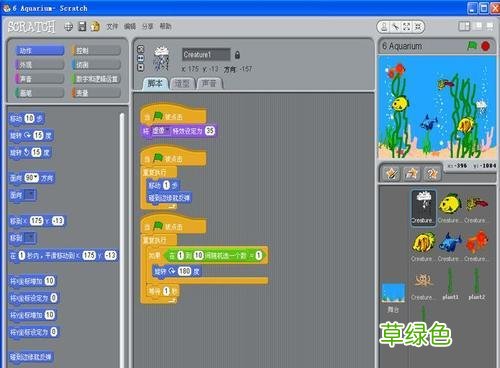The width and height of the screenshot is (500, 368).
Task: Switch to small stage view mode
Action: coord(464,26)
